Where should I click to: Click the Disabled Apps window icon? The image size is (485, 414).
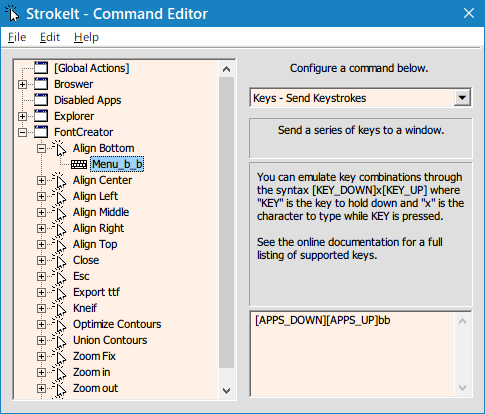point(41,100)
